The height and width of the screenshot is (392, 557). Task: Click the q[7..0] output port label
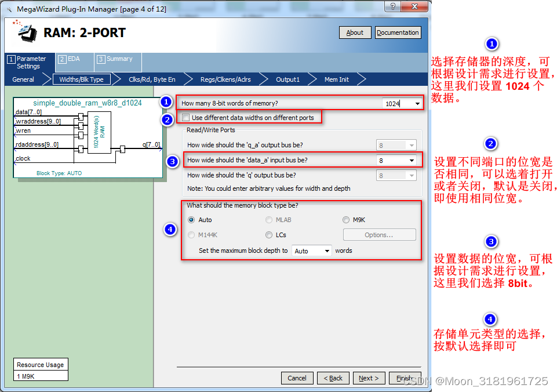(x=151, y=144)
